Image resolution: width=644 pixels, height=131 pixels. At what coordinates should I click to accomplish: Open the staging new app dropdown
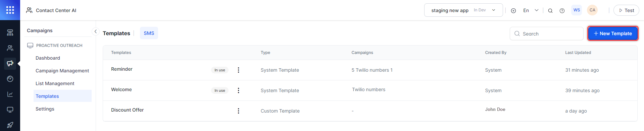[x=463, y=10]
